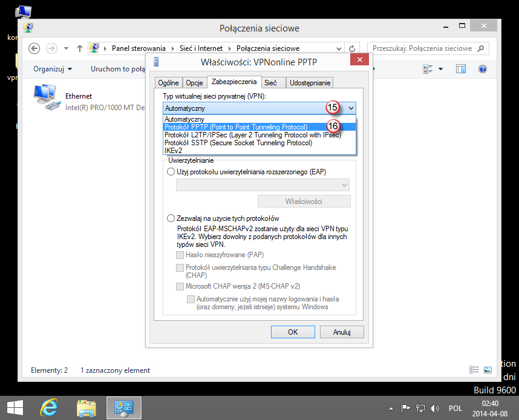Open the Organizuj menu

[x=53, y=69]
